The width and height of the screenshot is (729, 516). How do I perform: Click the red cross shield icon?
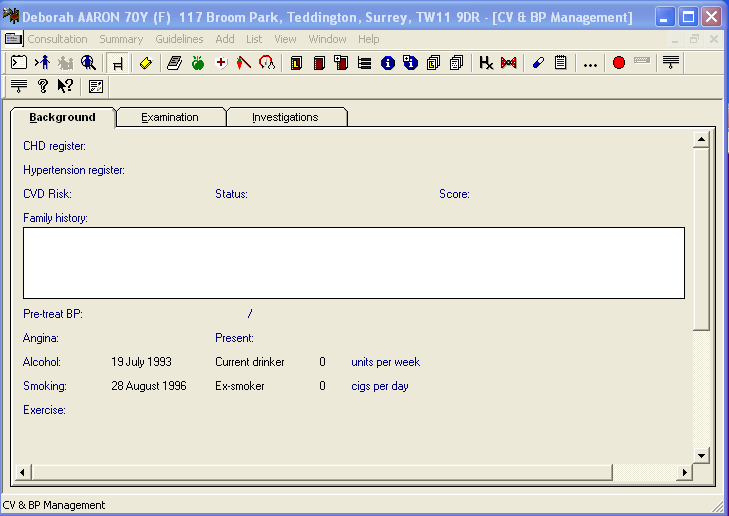click(222, 63)
